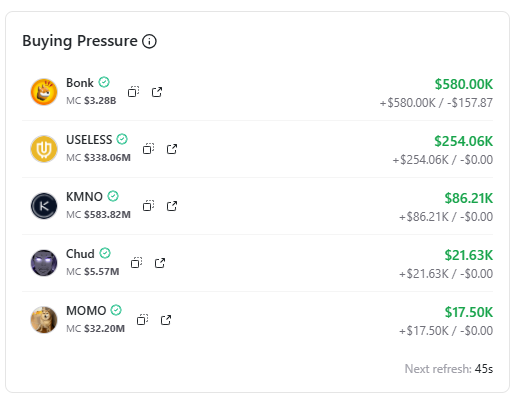Copy the KMNO token address

point(148,206)
